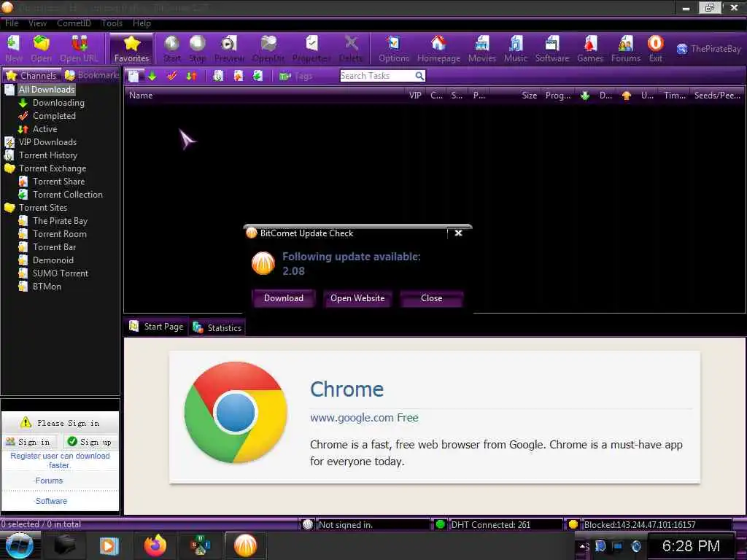Click the all-tasks page filter icon
The image size is (747, 560).
(x=134, y=76)
